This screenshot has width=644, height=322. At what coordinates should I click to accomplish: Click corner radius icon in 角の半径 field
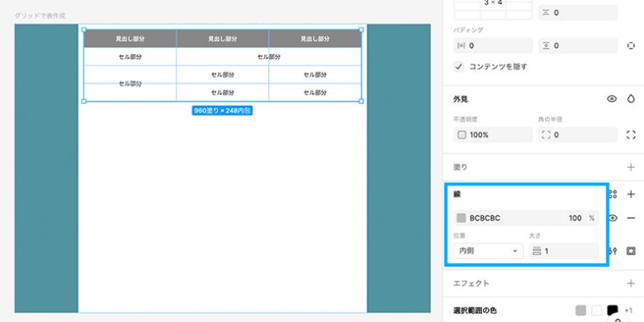546,135
